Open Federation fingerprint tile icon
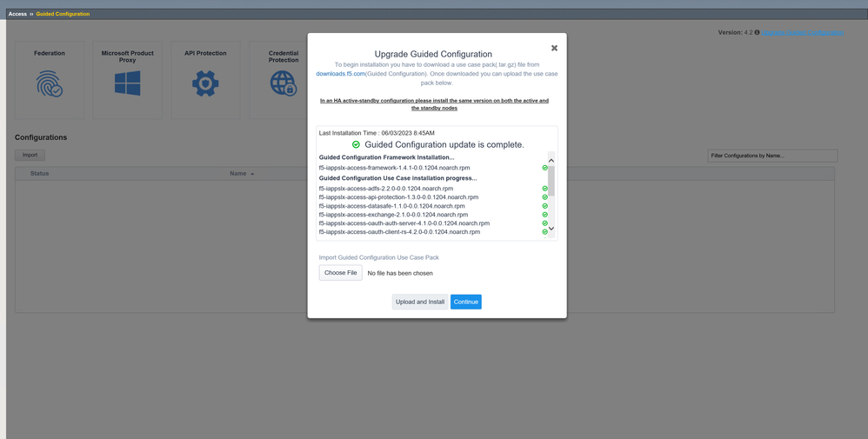The height and width of the screenshot is (439, 868). [50, 83]
